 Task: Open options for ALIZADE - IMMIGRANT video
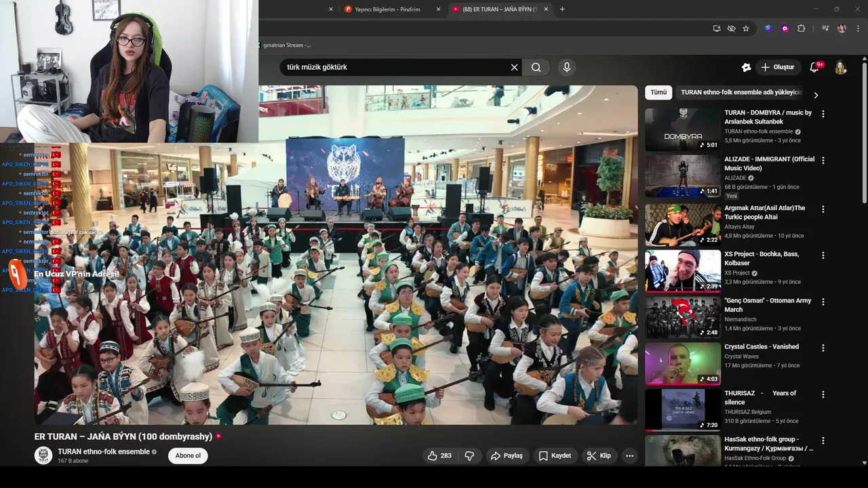click(823, 161)
